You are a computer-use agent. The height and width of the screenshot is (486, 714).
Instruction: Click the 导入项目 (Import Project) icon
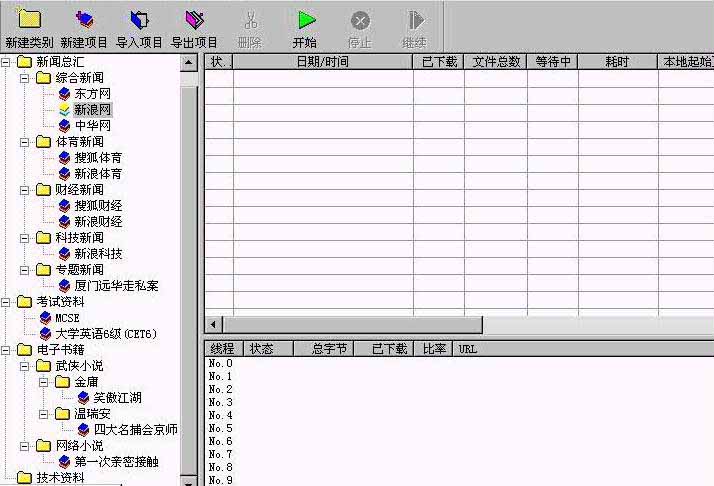pyautogui.click(x=139, y=20)
